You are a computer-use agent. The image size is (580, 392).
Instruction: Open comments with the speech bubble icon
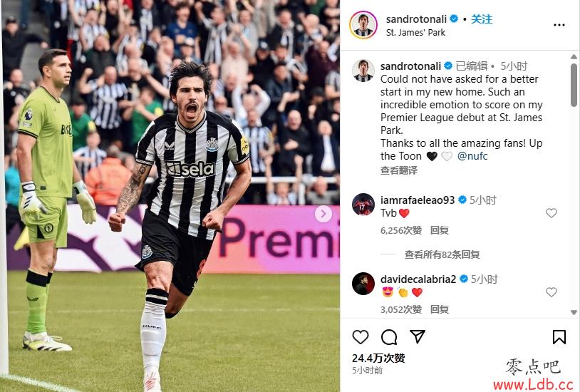point(389,337)
